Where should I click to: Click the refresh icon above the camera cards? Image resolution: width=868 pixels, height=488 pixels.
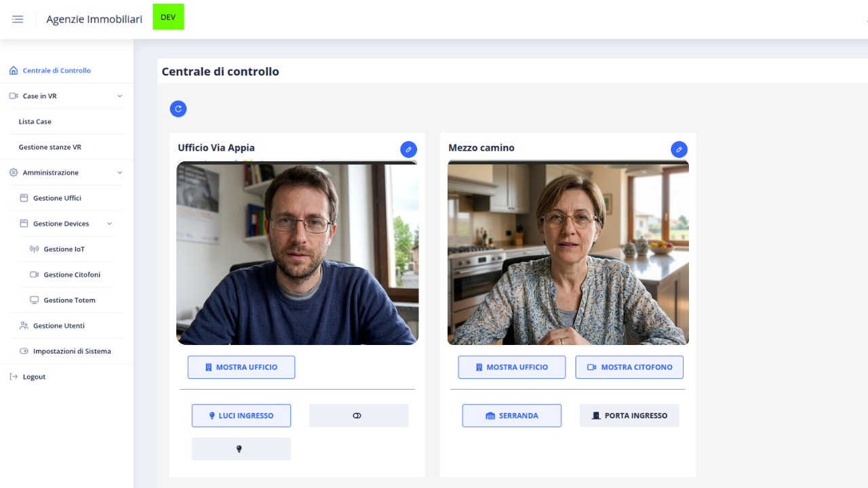pos(178,108)
